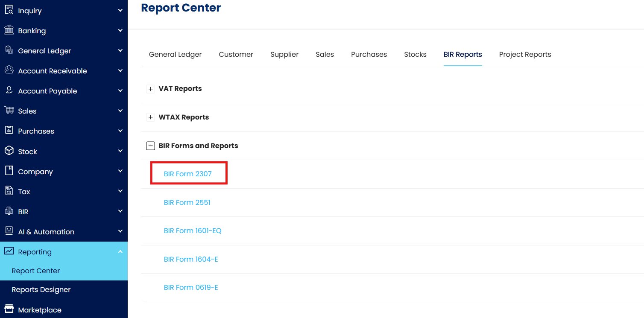The height and width of the screenshot is (318, 644).
Task: Expand VAT Reports plus button
Action: pos(150,89)
